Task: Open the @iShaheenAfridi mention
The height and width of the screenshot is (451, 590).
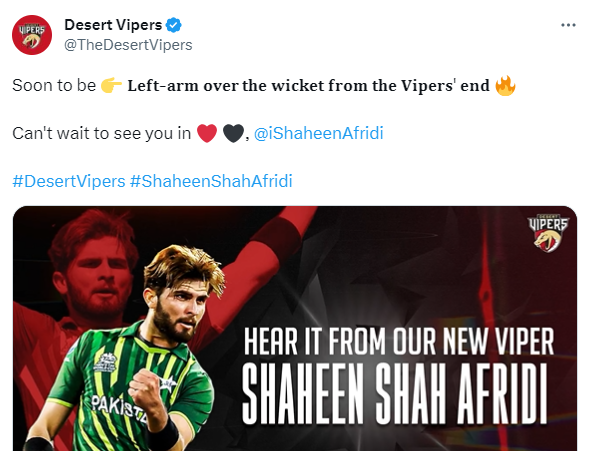Action: click(318, 134)
